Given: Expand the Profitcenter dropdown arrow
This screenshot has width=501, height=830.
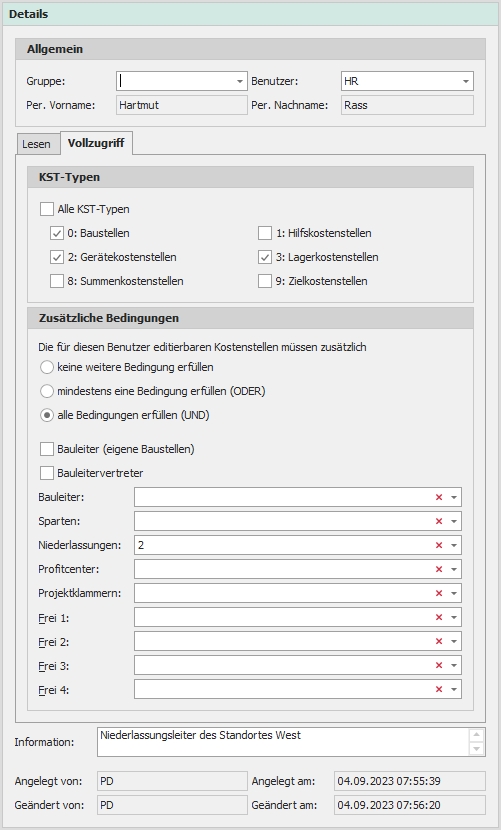Looking at the screenshot, I should coord(454,569).
